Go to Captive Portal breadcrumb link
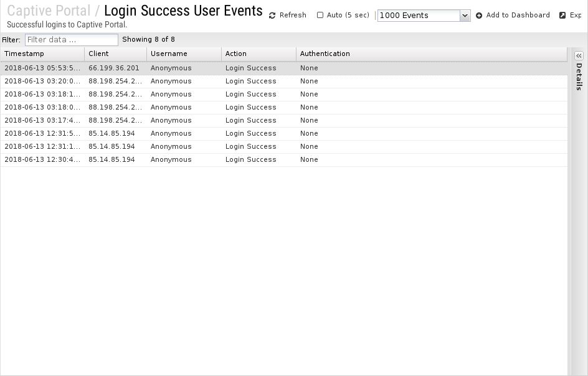 coord(49,11)
